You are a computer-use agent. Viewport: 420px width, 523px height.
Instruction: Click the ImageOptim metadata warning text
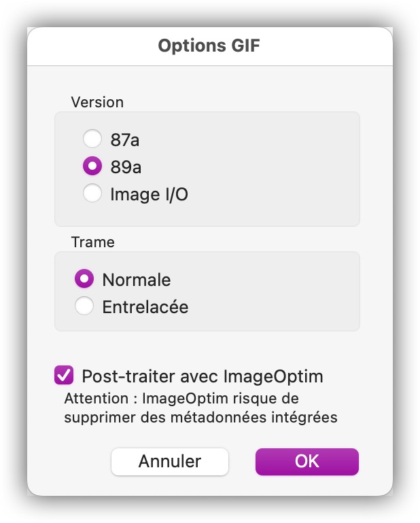[x=200, y=408]
